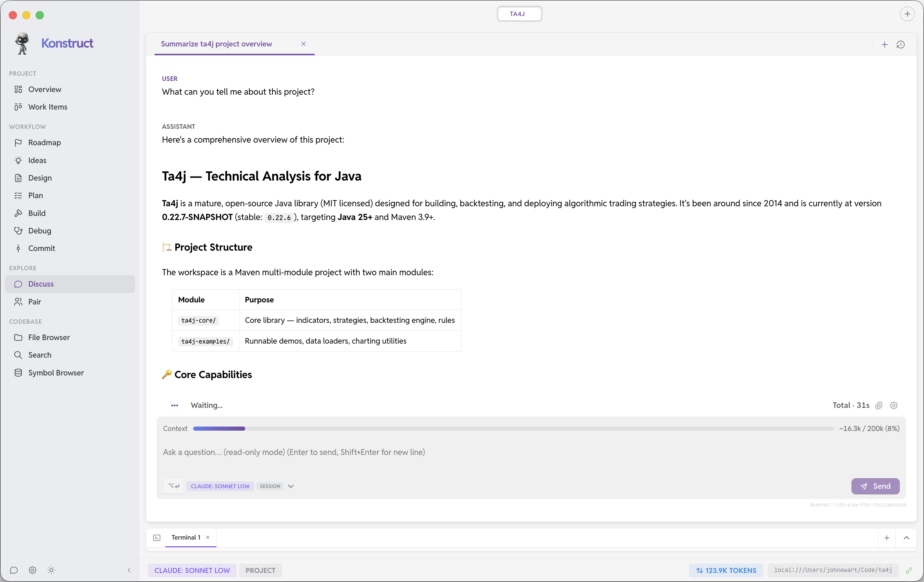Click the SESSION badge in chat input
Viewport: 924px width, 582px height.
[270, 486]
